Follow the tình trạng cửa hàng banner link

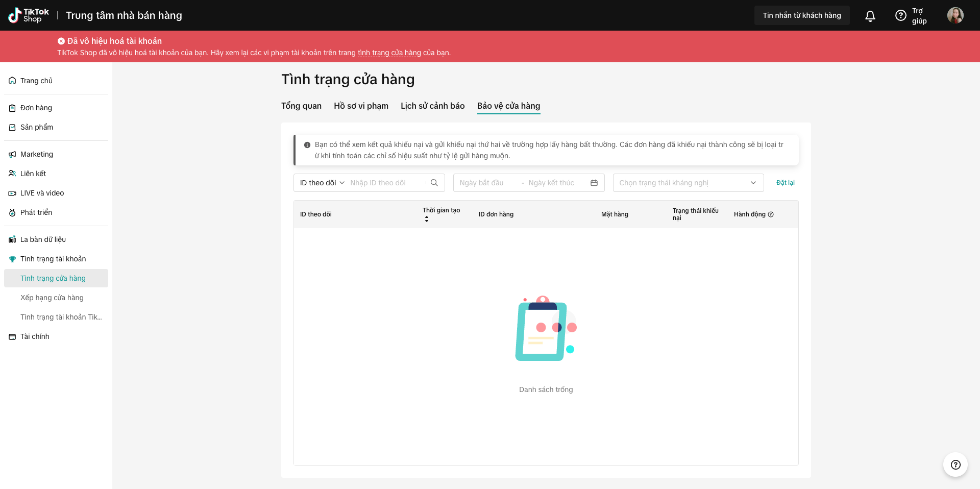[x=389, y=53]
